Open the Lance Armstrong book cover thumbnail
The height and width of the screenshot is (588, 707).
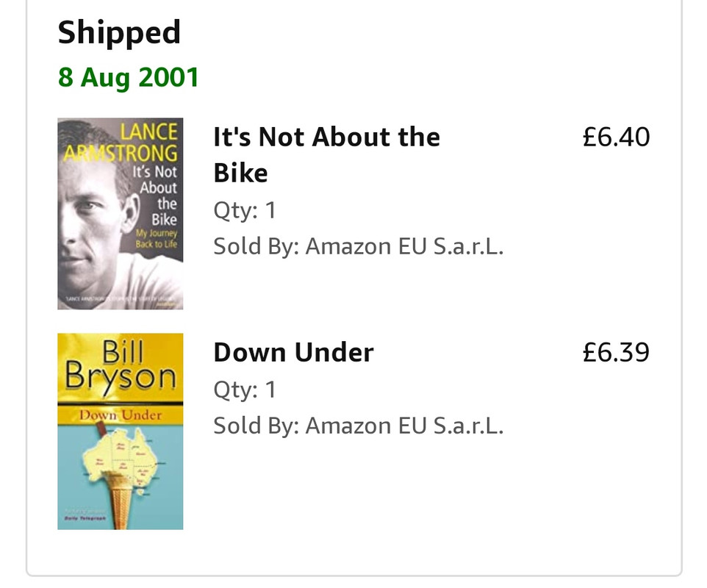120,213
